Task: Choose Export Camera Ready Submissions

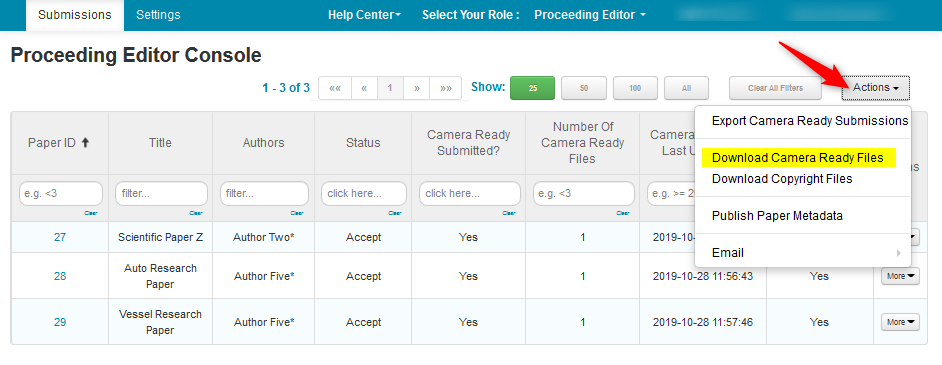Action: click(x=810, y=121)
